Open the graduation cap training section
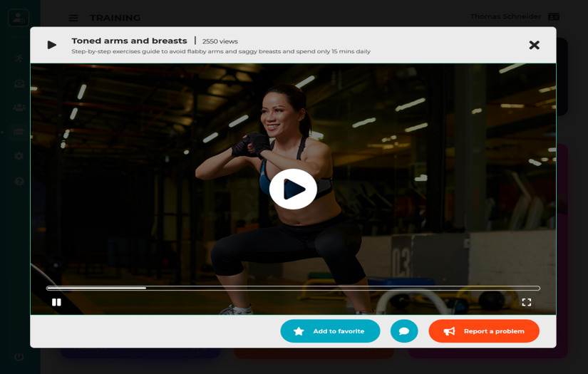This screenshot has width=588, height=374. tap(19, 132)
